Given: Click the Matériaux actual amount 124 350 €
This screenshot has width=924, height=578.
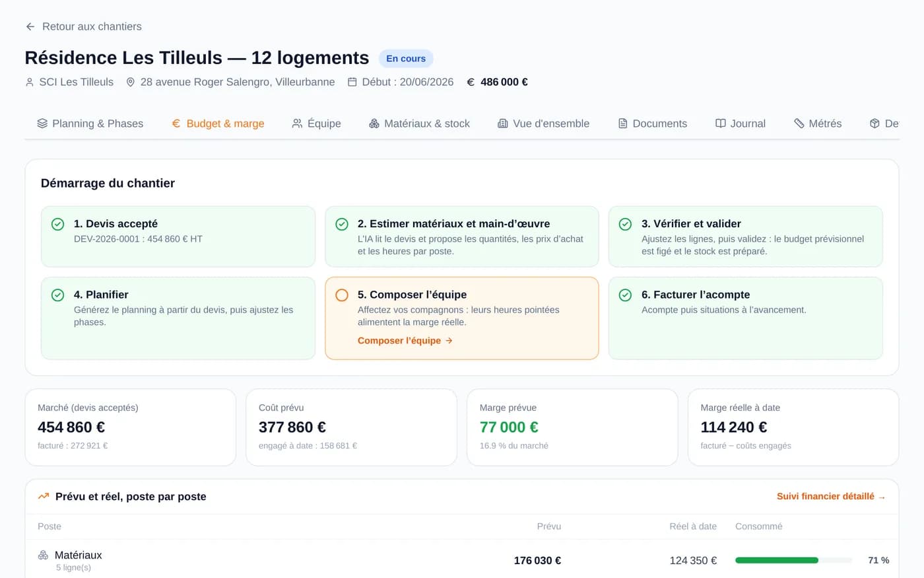Looking at the screenshot, I should [693, 560].
